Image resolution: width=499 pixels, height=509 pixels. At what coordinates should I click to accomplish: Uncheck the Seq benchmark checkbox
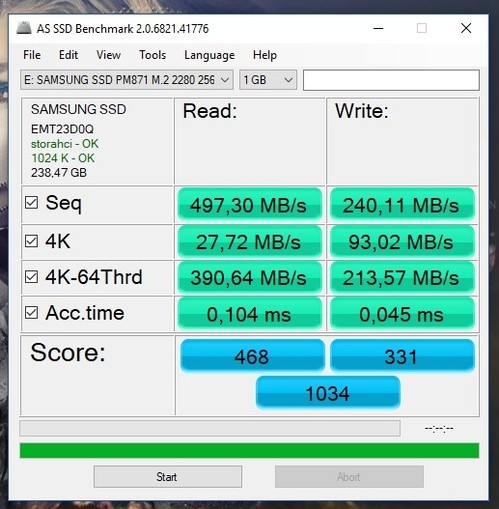[31, 202]
